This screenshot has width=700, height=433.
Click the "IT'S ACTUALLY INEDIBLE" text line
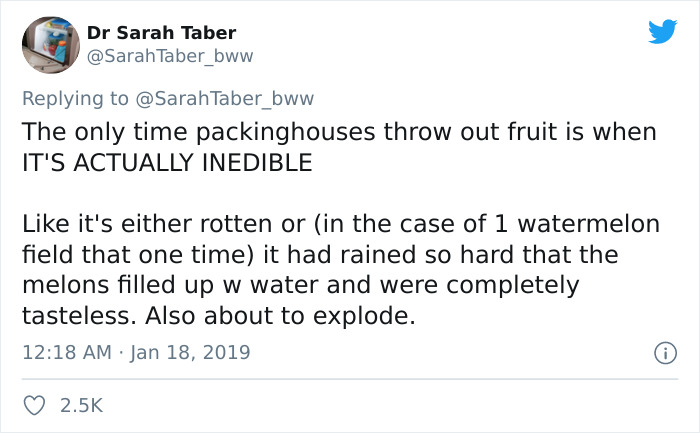tap(167, 162)
